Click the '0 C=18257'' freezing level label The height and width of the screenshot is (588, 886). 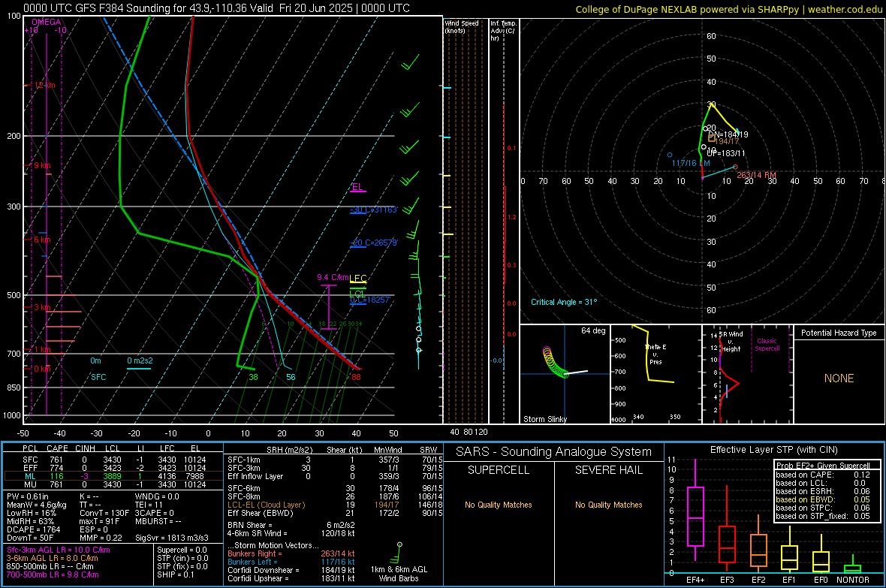pyautogui.click(x=369, y=300)
